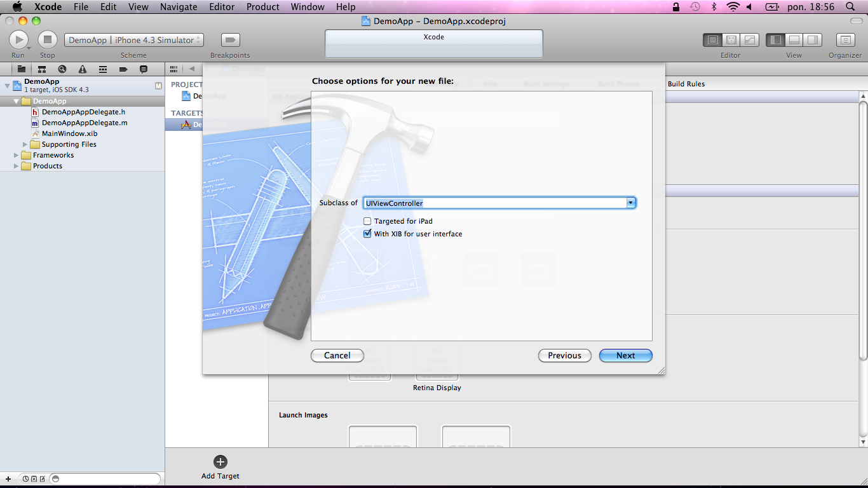Expand the Supporting Files folder

(x=25, y=144)
